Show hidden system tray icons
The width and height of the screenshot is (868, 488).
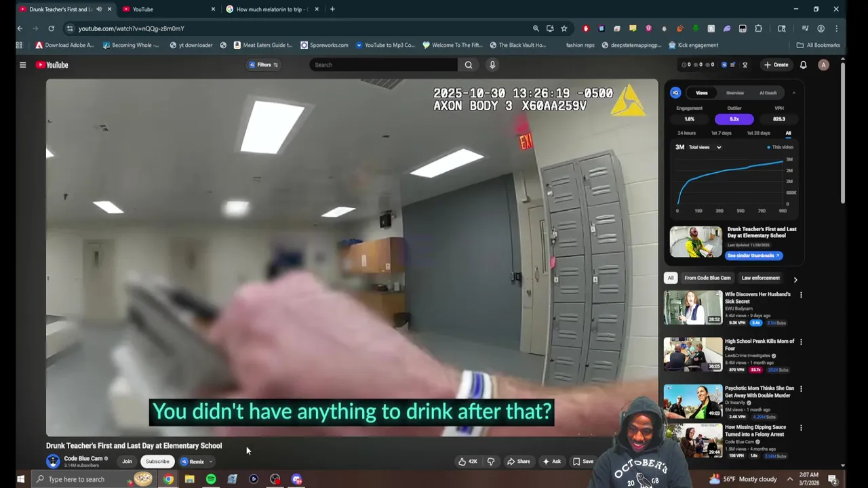pyautogui.click(x=791, y=479)
